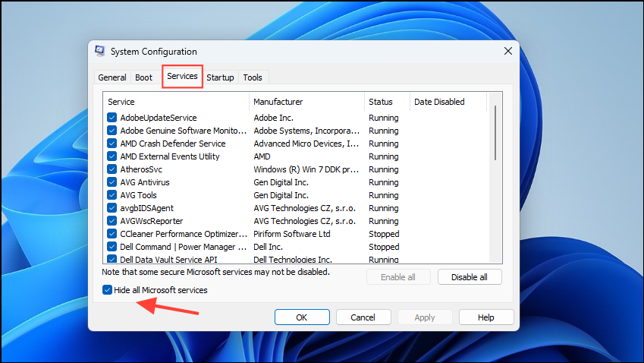The width and height of the screenshot is (644, 363).
Task: Uncheck AMD External Events Utility
Action: click(x=112, y=156)
